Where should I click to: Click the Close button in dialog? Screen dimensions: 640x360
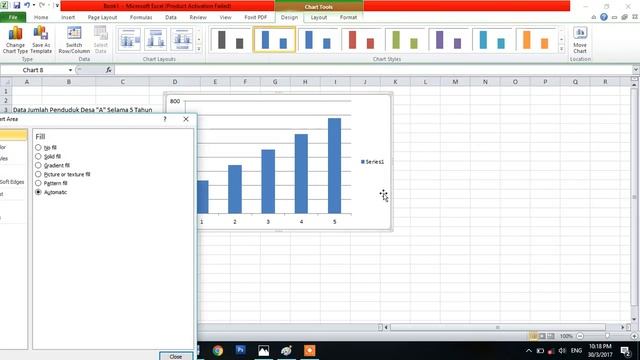pos(176,356)
